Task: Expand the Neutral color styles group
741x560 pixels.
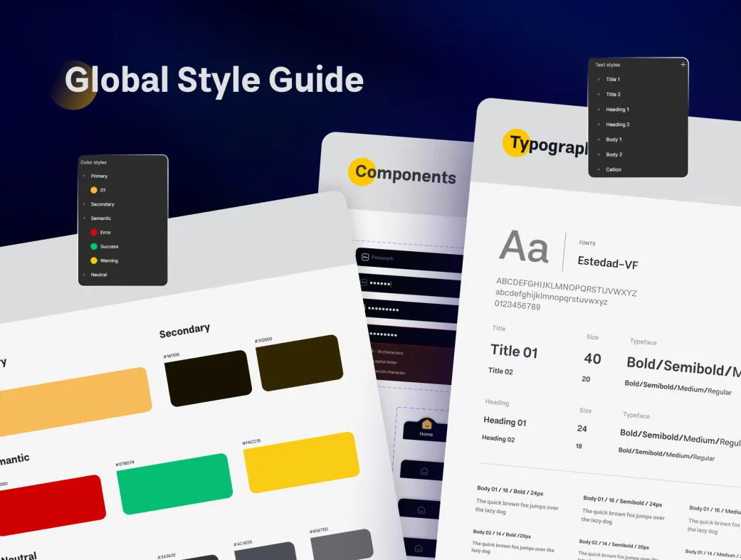Action: tap(84, 275)
